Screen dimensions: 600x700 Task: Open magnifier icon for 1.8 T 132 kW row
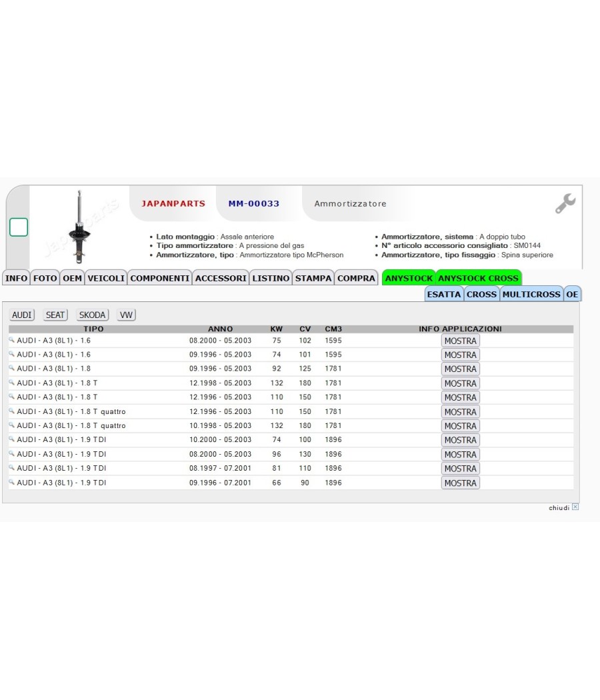(11, 383)
